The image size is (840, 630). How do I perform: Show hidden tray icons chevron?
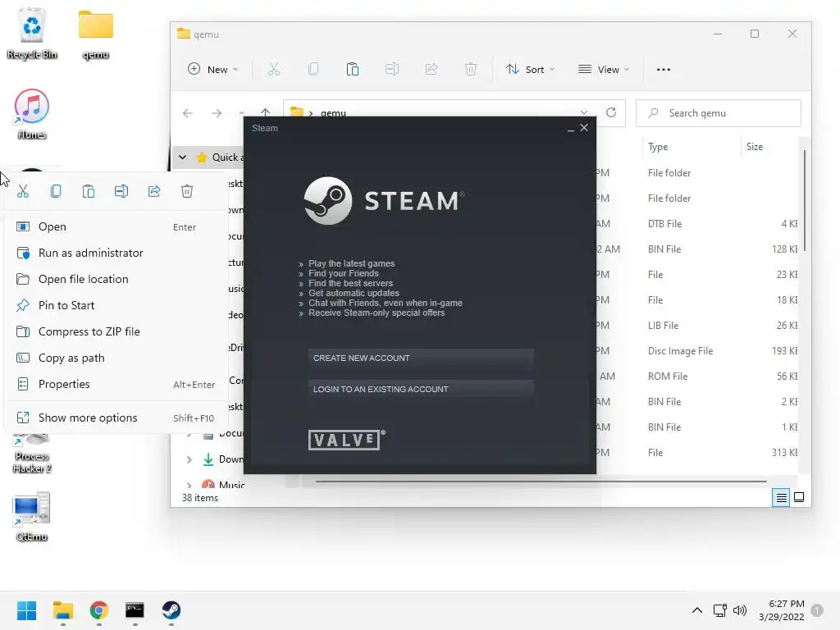(x=697, y=610)
